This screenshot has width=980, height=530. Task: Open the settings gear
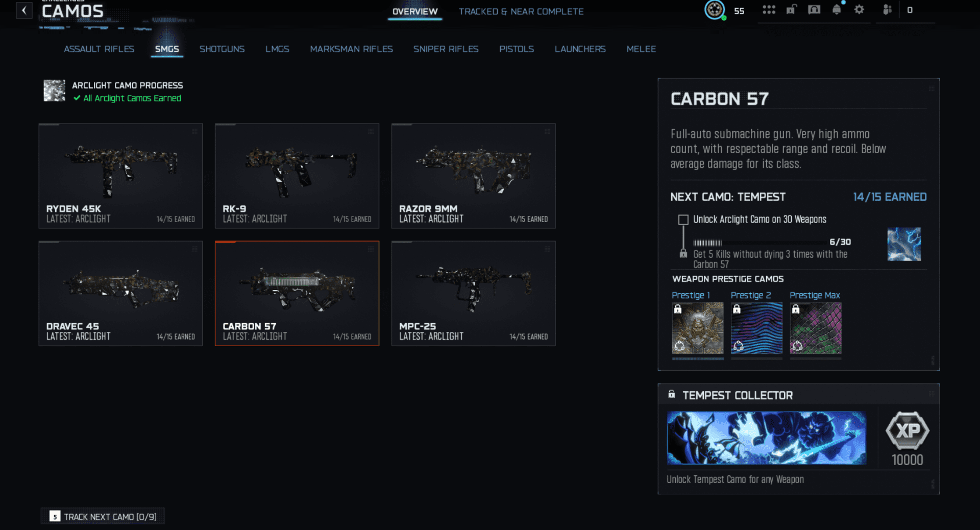(x=859, y=10)
